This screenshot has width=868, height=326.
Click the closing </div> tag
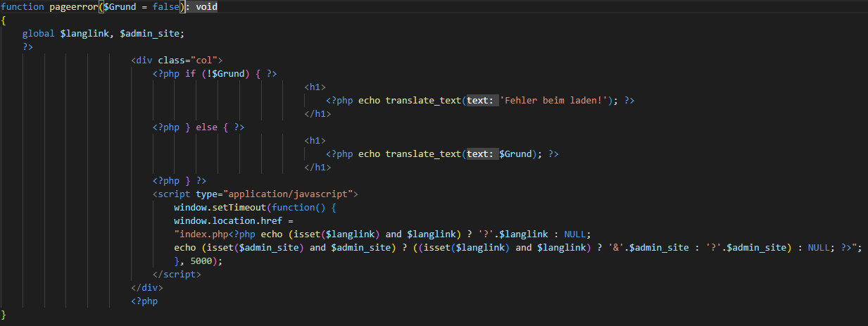coord(147,288)
